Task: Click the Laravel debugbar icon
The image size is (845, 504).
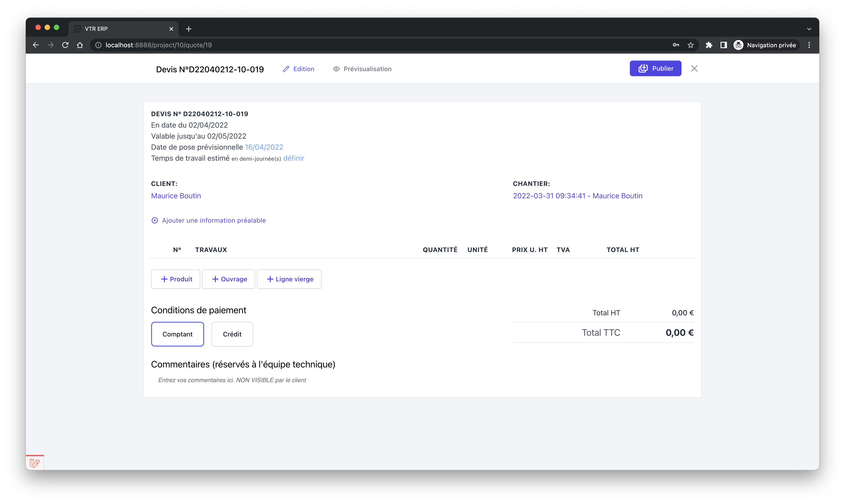Action: [x=35, y=462]
